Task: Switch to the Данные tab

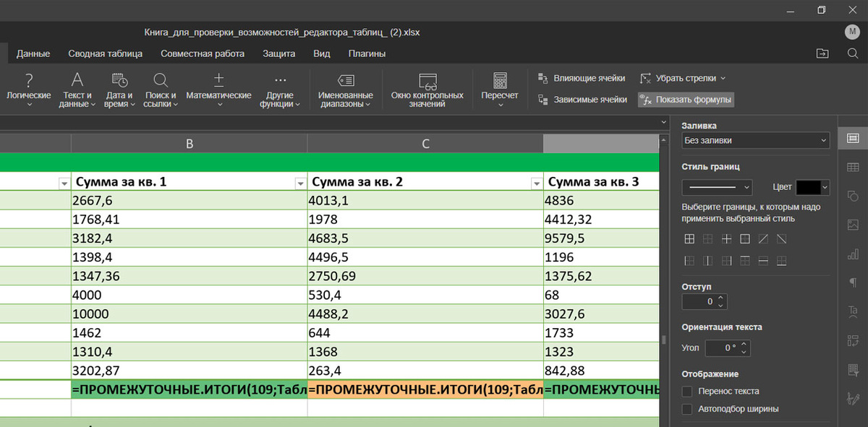Action: coord(33,53)
